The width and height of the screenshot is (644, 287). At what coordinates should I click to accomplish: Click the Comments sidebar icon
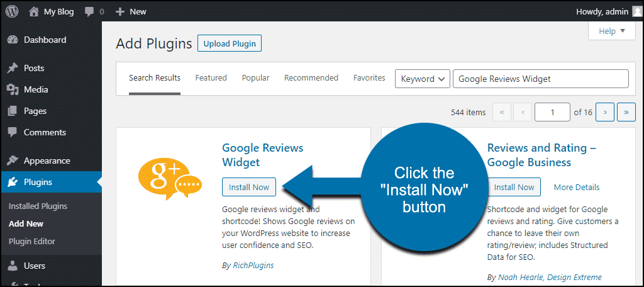click(13, 132)
